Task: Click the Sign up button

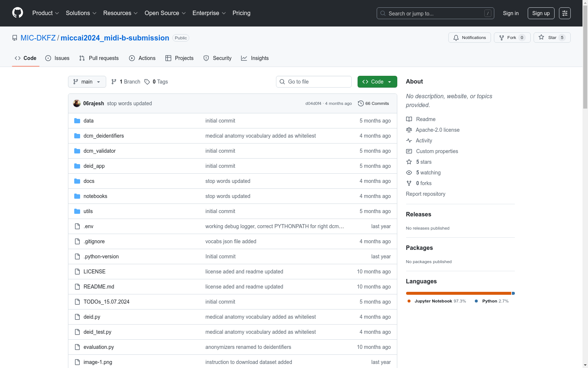Action: [x=541, y=13]
